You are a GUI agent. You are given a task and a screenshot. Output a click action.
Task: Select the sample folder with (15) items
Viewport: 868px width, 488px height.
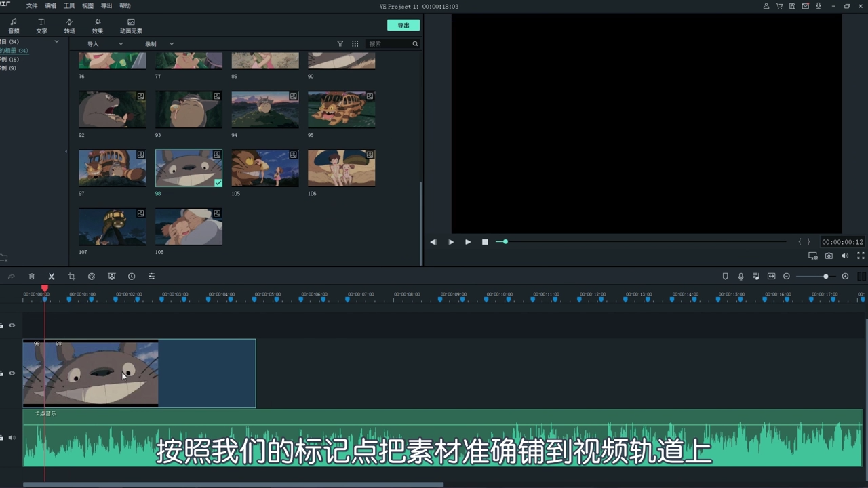tap(9, 60)
